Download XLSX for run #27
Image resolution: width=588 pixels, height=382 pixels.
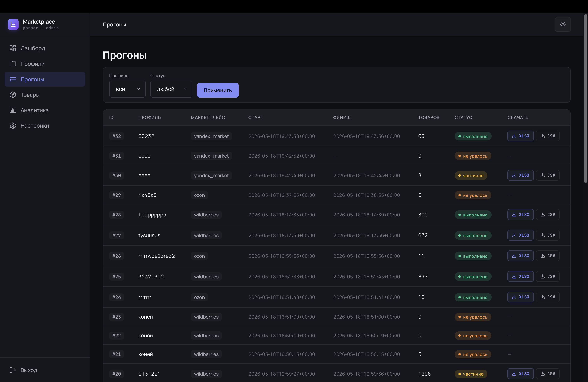(520, 235)
